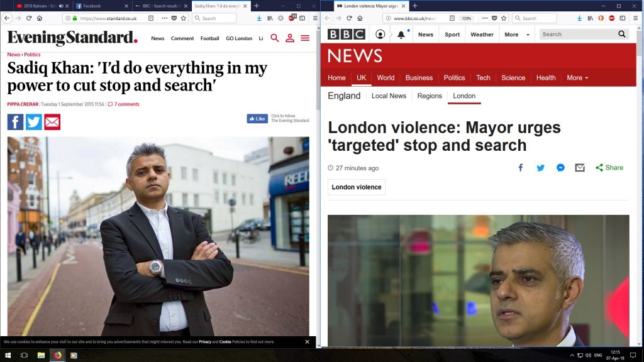Click the BBC search input field

click(x=577, y=35)
